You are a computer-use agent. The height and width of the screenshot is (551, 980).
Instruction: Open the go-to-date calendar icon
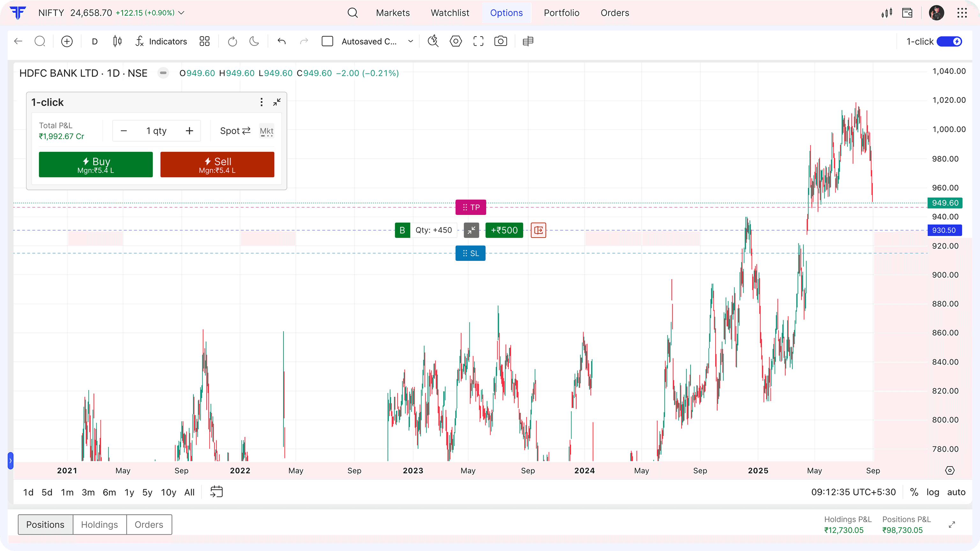click(x=217, y=492)
